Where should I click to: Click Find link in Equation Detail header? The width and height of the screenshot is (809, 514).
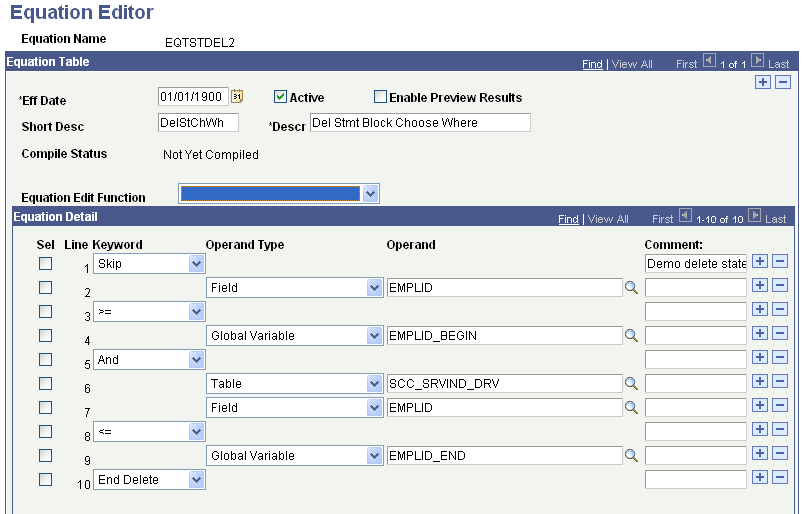pos(568,219)
